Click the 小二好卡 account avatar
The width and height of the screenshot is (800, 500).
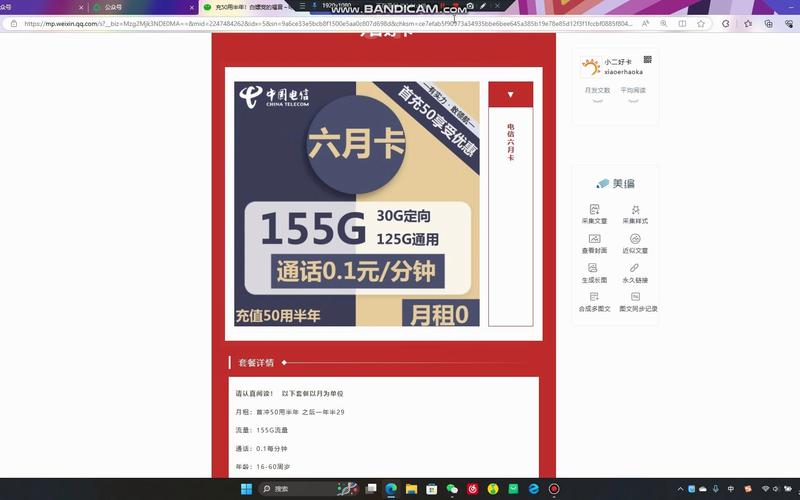[591, 67]
